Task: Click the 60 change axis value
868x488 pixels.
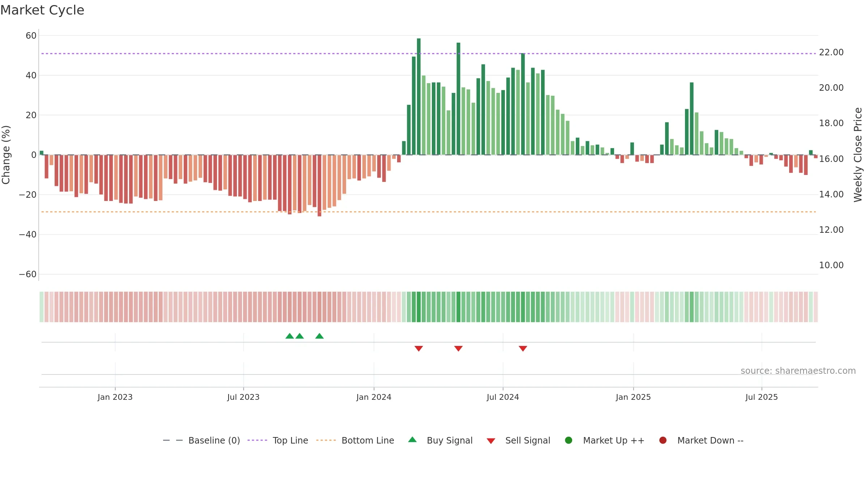Action: click(31, 36)
